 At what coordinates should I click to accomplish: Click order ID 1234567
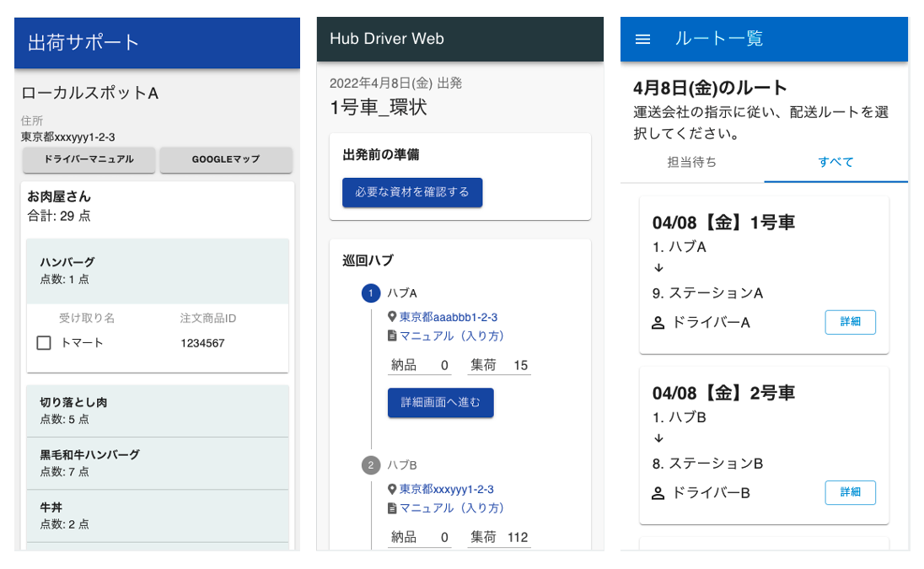pos(202,343)
